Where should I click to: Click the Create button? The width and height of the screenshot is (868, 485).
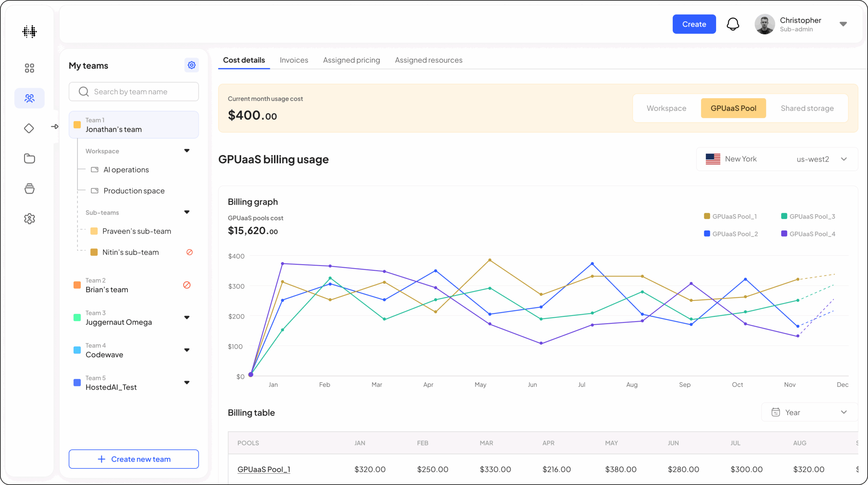pyautogui.click(x=694, y=24)
